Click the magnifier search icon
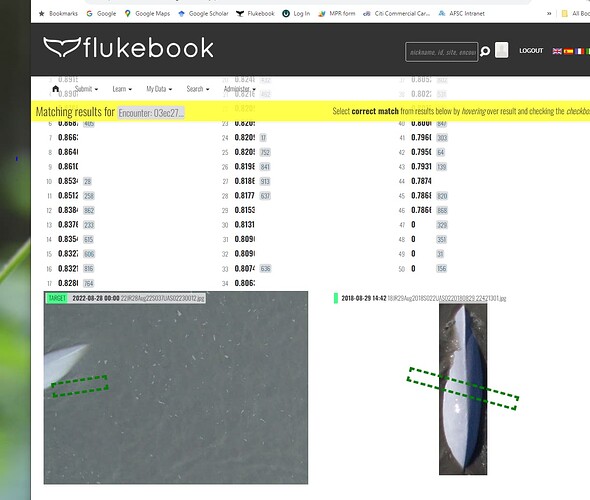 click(x=485, y=51)
